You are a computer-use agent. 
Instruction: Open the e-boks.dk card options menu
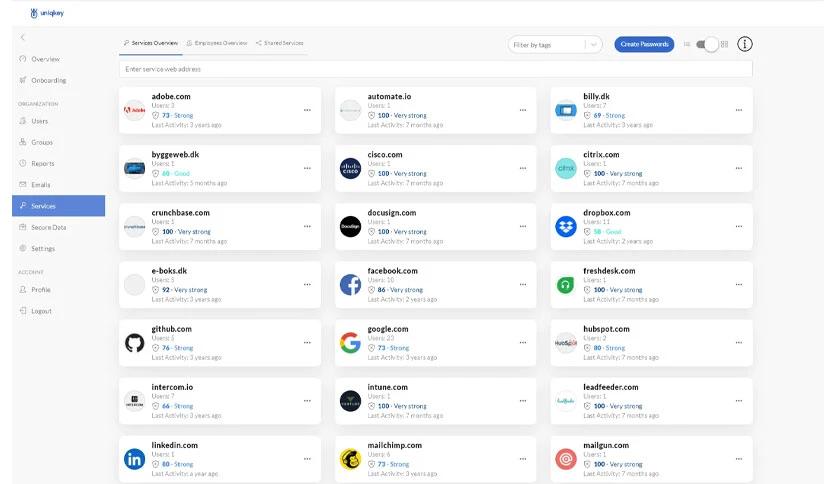coord(307,285)
